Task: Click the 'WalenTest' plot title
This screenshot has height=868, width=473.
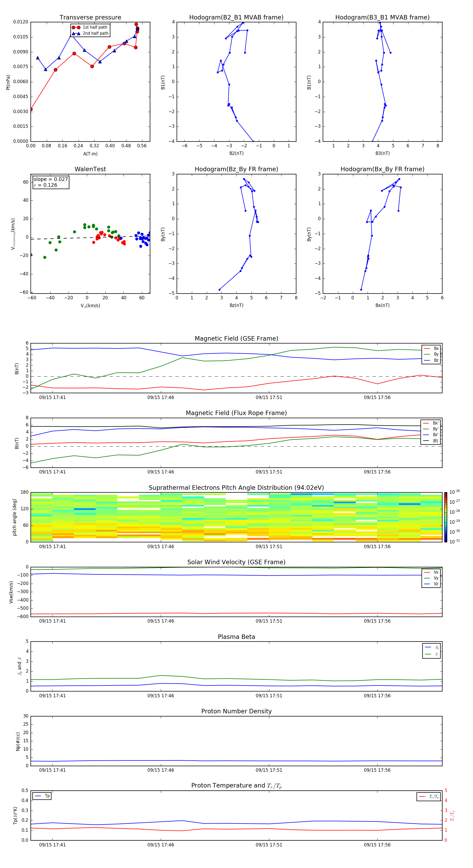Action: pyautogui.click(x=90, y=169)
